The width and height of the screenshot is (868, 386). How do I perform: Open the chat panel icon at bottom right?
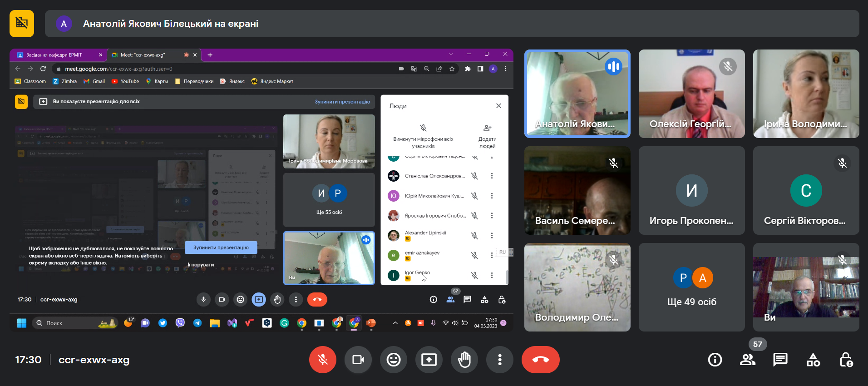click(x=780, y=360)
